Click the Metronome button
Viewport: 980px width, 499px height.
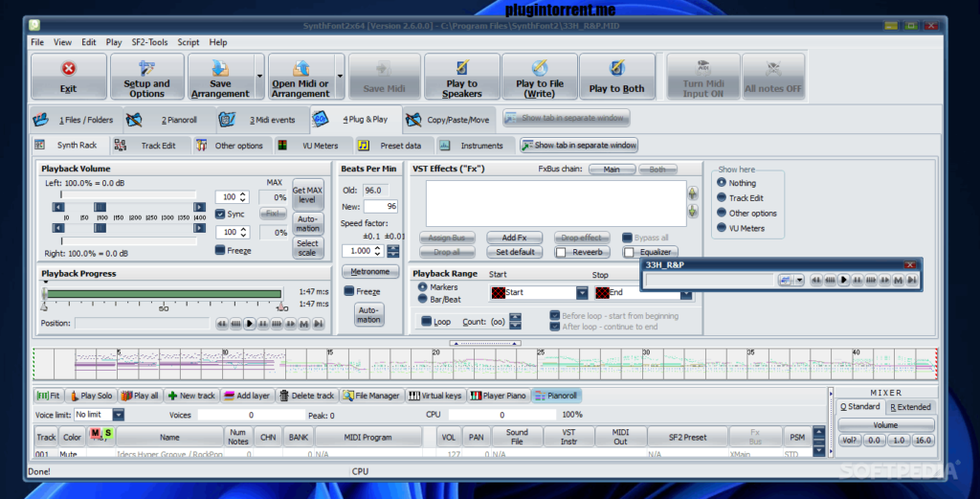click(370, 271)
